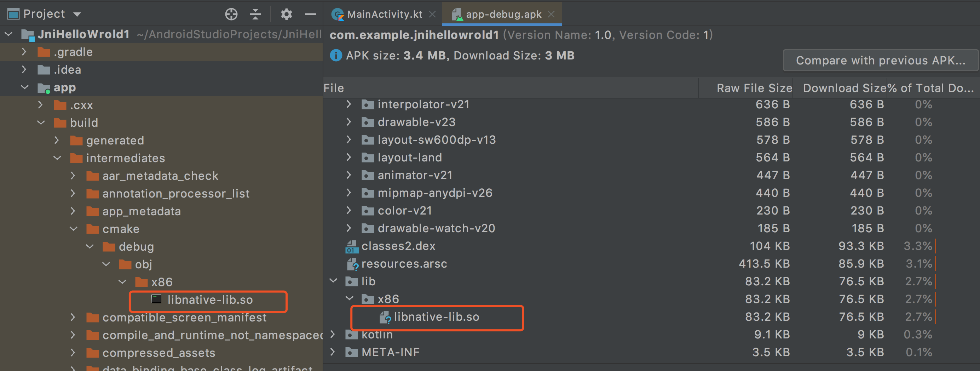This screenshot has height=371, width=980.
Task: Click the resources.arsc file icon
Action: point(353,264)
